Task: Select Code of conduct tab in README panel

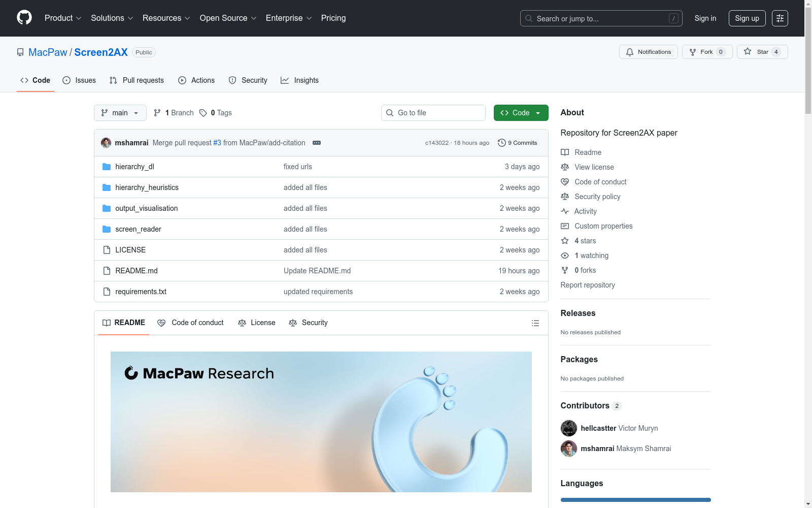Action: pos(191,323)
